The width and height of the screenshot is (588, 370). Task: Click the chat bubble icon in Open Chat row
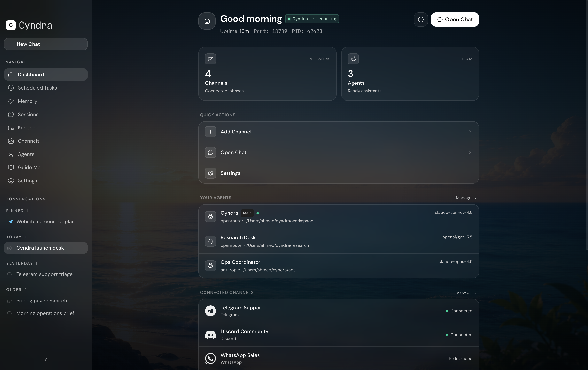coord(211,152)
